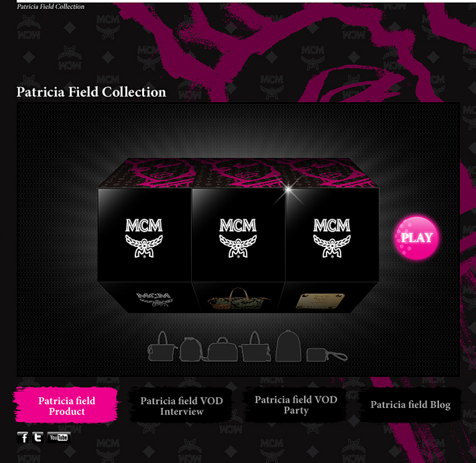
Task: Click the right MCM slot box
Action: pyautogui.click(x=332, y=235)
